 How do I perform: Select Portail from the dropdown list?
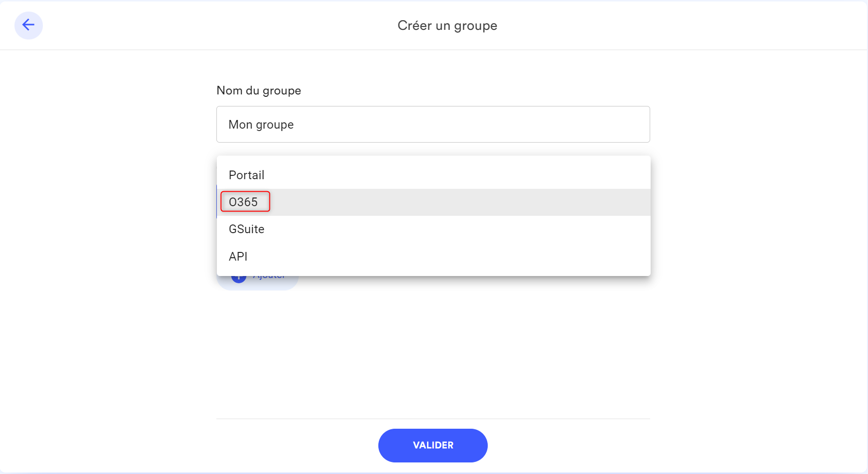246,175
